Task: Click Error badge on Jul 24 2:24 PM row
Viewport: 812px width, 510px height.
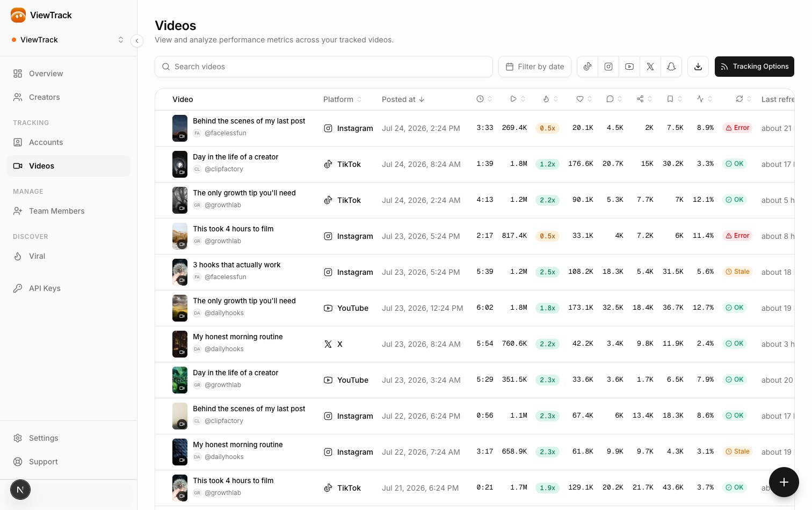Action: [x=737, y=128]
